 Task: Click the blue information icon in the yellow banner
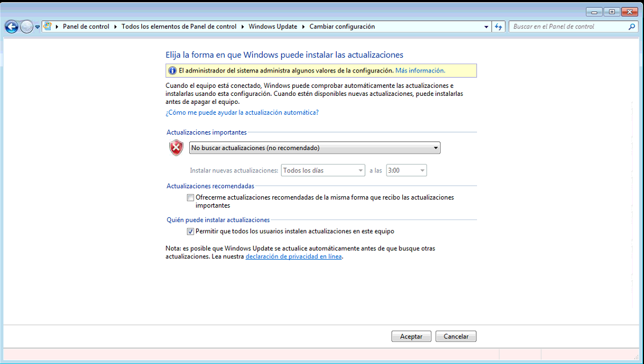[172, 70]
